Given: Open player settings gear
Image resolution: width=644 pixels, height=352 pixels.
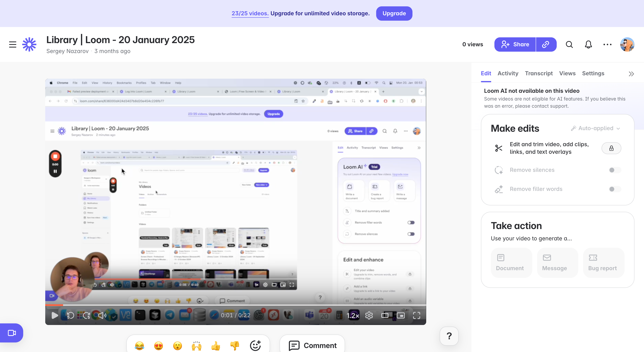Looking at the screenshot, I should [369, 315].
